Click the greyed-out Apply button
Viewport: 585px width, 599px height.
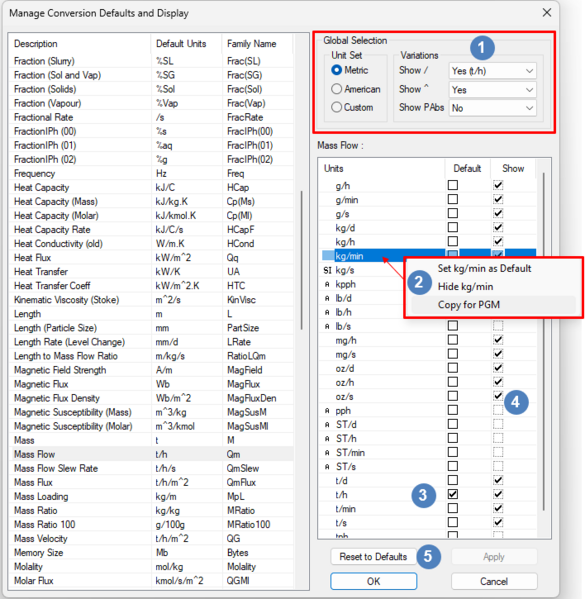point(494,557)
